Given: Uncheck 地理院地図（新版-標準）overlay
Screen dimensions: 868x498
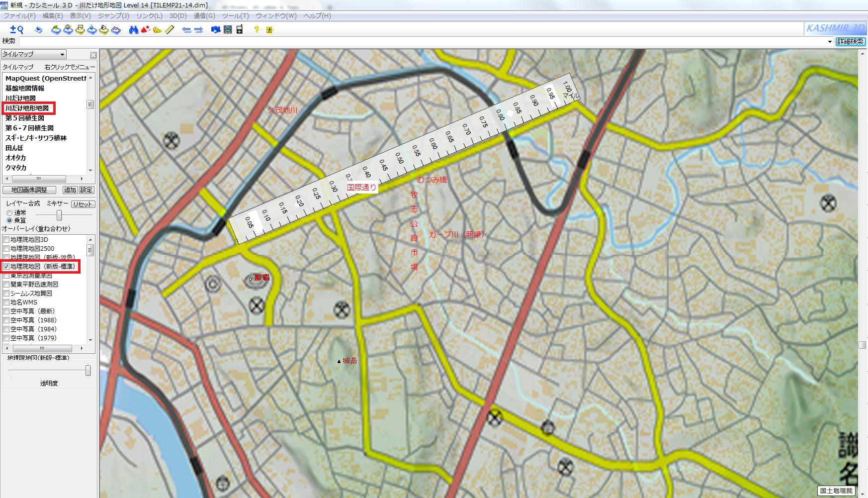Looking at the screenshot, I should pyautogui.click(x=6, y=267).
